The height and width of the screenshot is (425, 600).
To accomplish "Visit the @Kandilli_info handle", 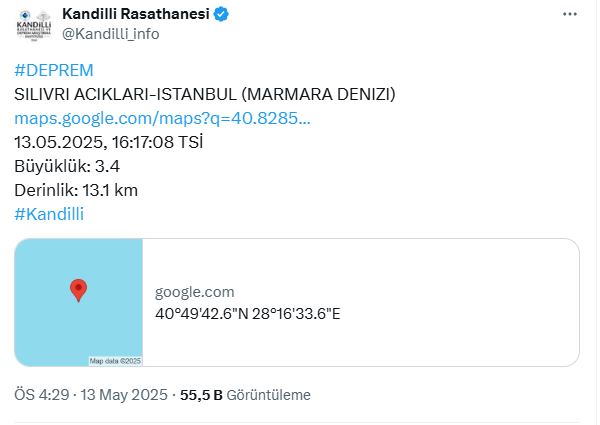I will tap(111, 34).
